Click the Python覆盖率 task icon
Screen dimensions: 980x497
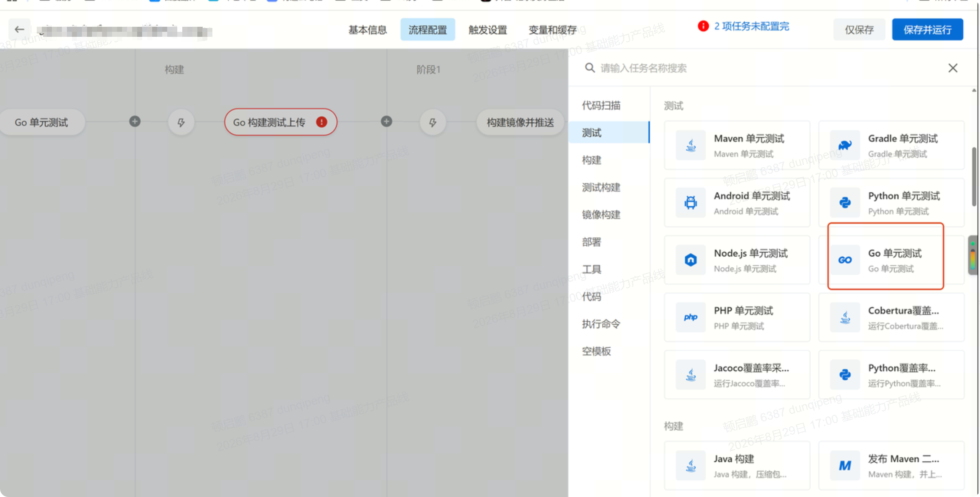[845, 374]
